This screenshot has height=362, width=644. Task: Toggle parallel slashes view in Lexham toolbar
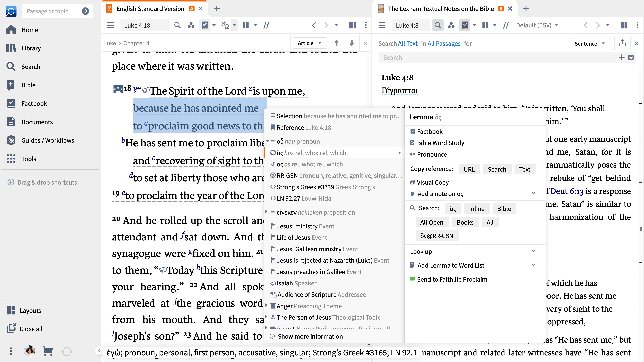pyautogui.click(x=506, y=25)
